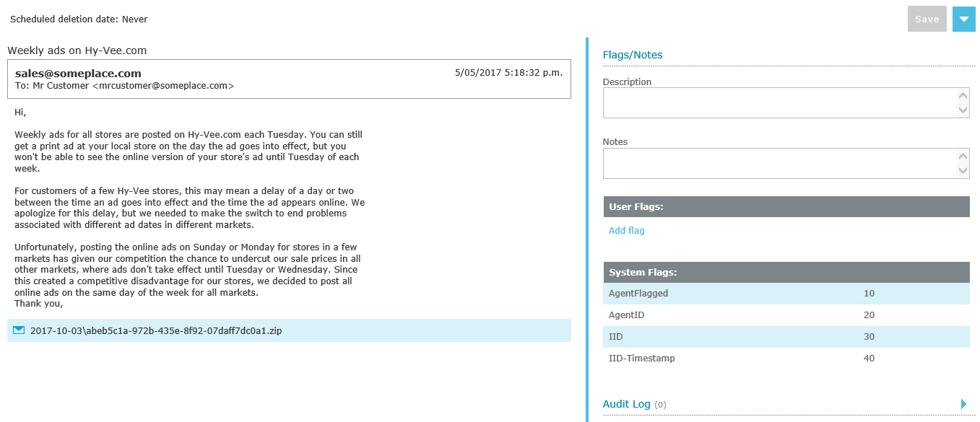Select the Flags/Notes section heading
Screen dimensions: 980x422
633,55
